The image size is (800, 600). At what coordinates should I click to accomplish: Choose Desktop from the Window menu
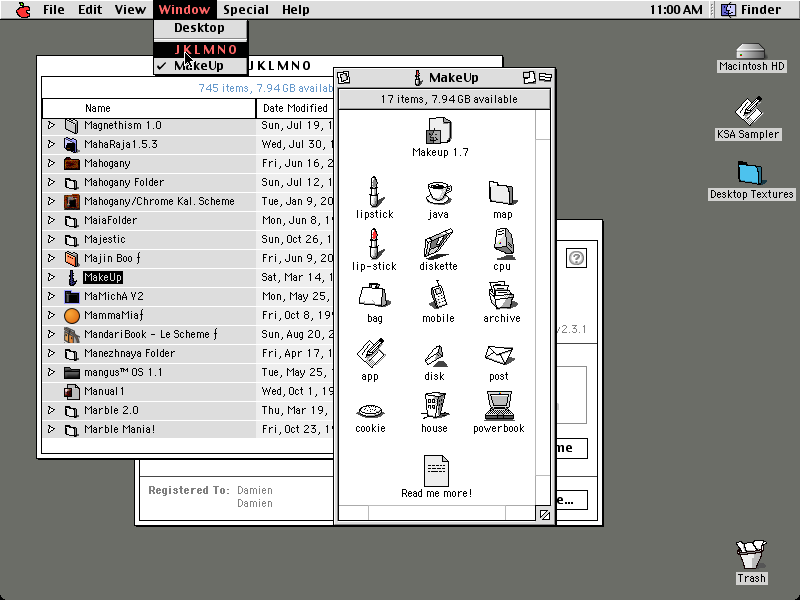tap(201, 28)
